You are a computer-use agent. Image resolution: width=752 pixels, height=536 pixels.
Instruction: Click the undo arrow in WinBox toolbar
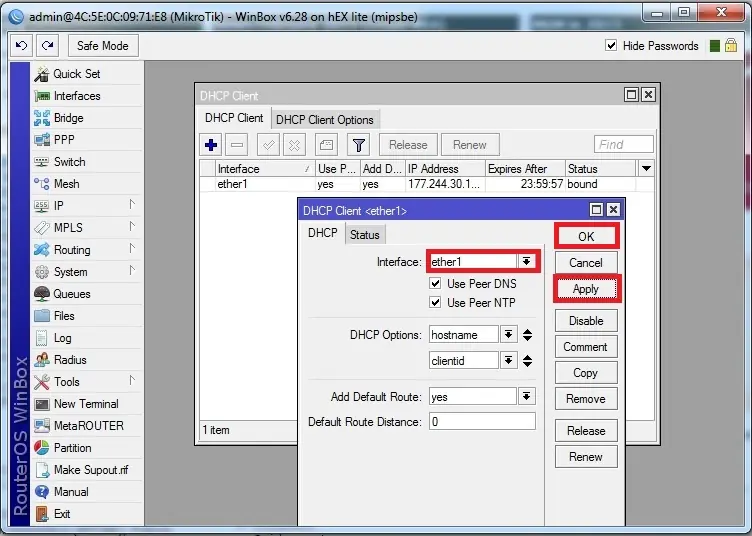22,46
